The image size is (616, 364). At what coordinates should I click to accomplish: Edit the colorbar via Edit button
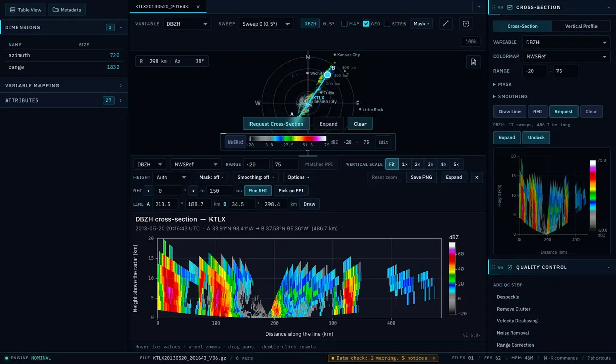point(383,143)
